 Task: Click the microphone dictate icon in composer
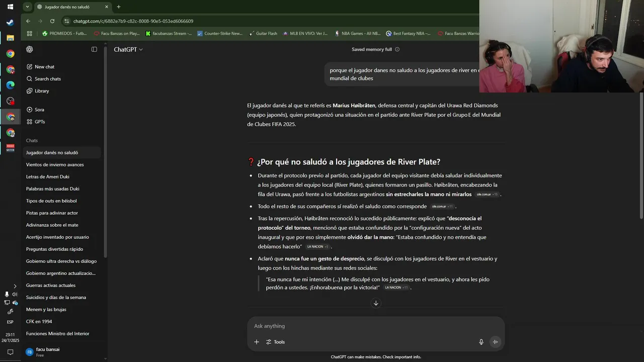pyautogui.click(x=481, y=342)
